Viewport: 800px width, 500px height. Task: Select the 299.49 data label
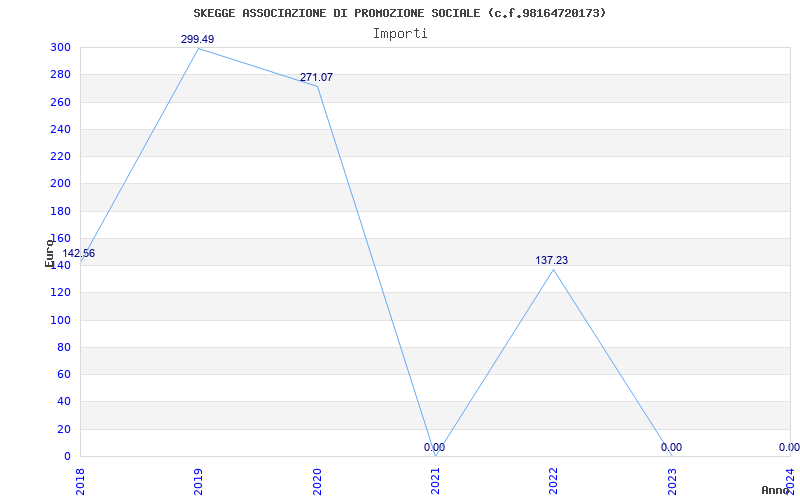197,39
